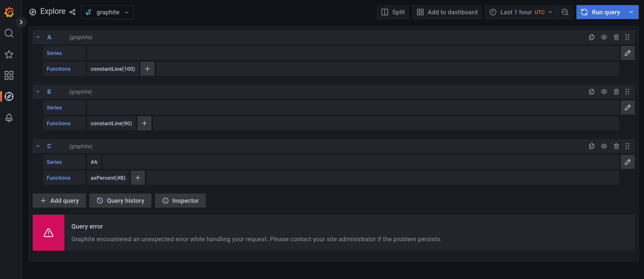Edit query B series using the pencil icon

(x=628, y=107)
